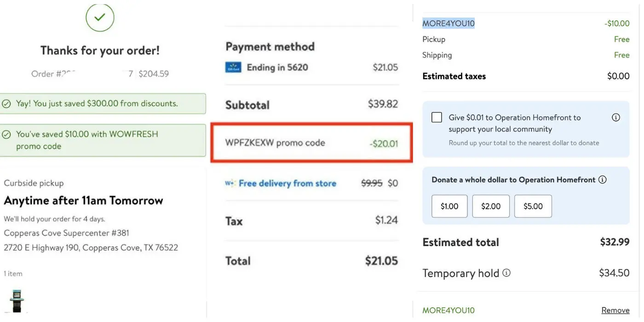Pick the $5.00 donation option
644x322 pixels.
pos(533,206)
